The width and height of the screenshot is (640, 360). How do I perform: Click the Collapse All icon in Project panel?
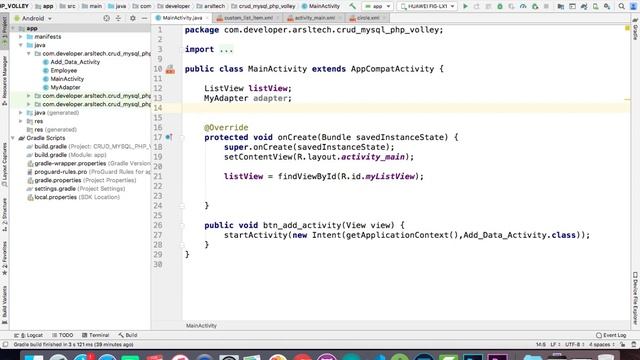[118, 18]
